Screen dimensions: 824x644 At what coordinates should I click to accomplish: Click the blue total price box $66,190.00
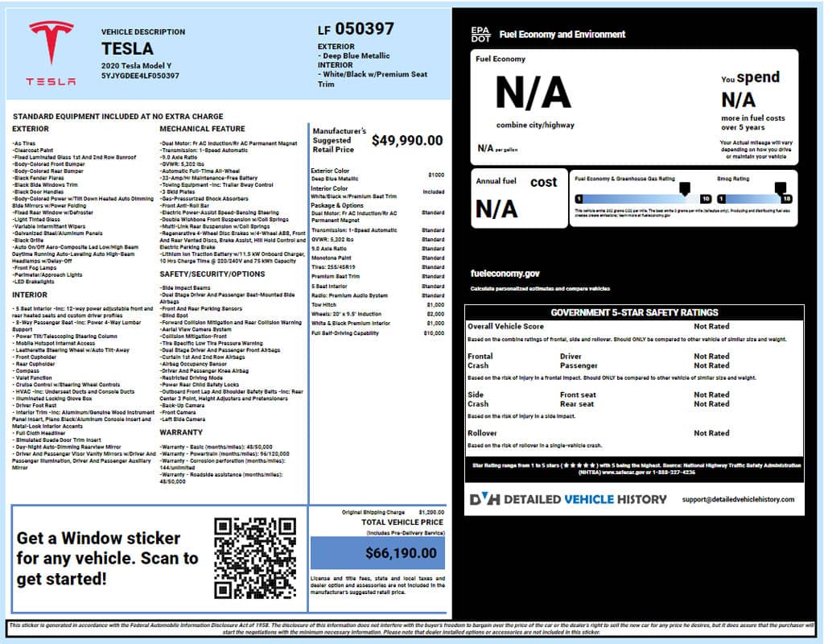coord(377,552)
